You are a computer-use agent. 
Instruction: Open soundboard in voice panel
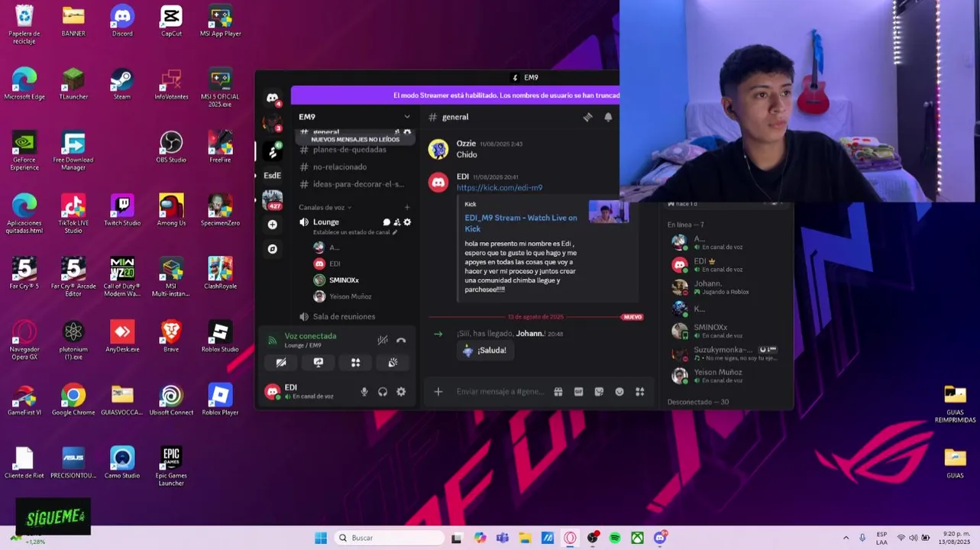point(393,362)
